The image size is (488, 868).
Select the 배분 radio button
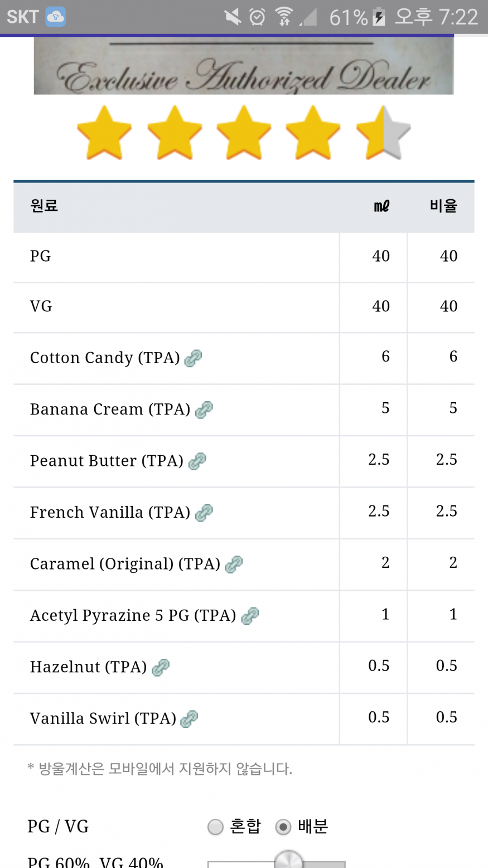(283, 827)
